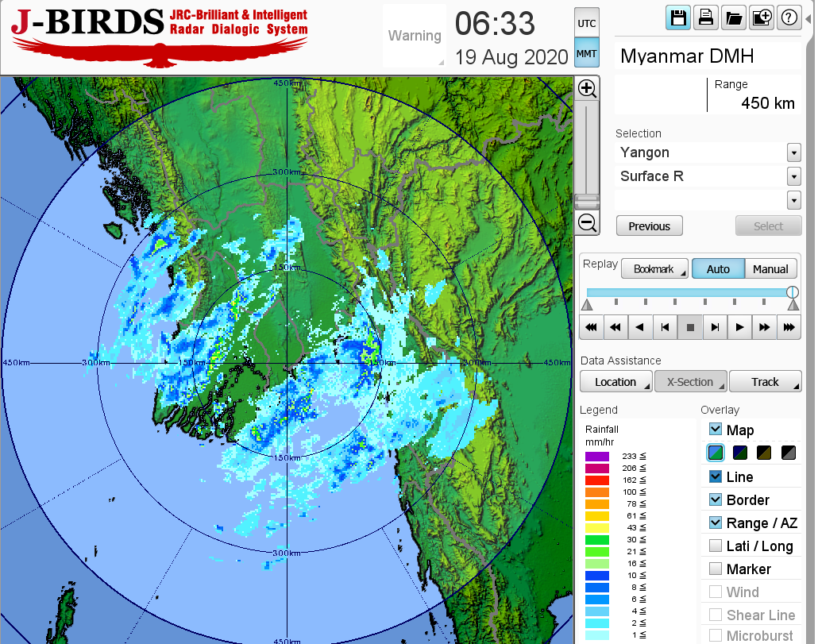Switch replay mode to Auto

[x=718, y=269]
